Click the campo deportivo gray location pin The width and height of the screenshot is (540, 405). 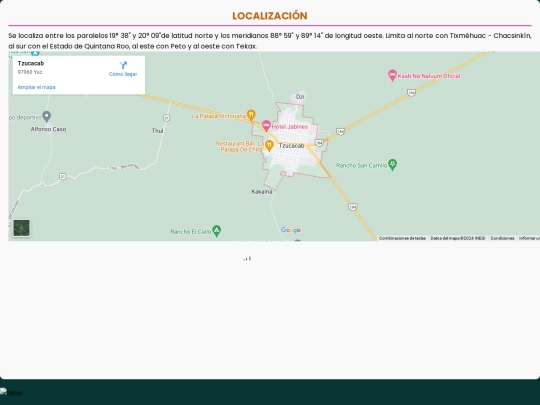47,116
